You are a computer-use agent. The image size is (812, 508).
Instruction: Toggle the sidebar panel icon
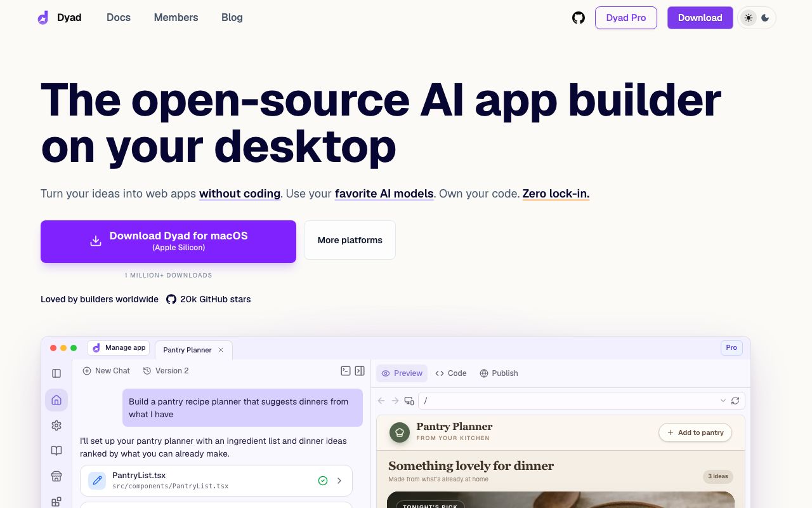tap(56, 373)
